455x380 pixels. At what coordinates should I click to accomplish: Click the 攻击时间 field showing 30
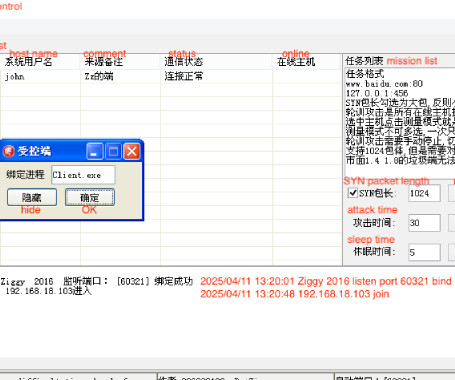point(424,223)
